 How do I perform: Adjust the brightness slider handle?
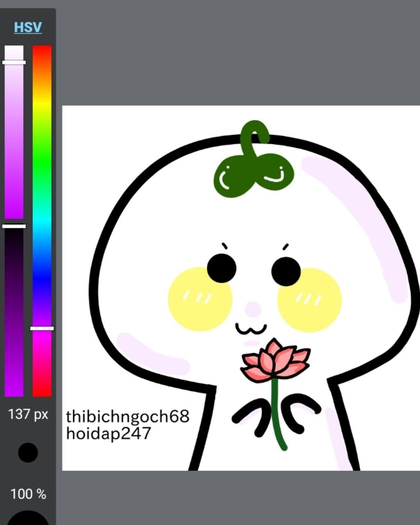[x=14, y=226]
